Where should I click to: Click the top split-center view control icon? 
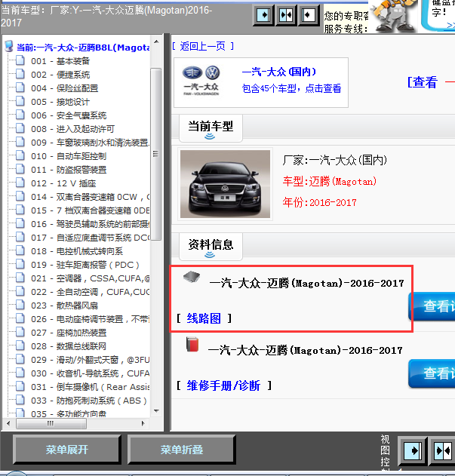pos(286,14)
